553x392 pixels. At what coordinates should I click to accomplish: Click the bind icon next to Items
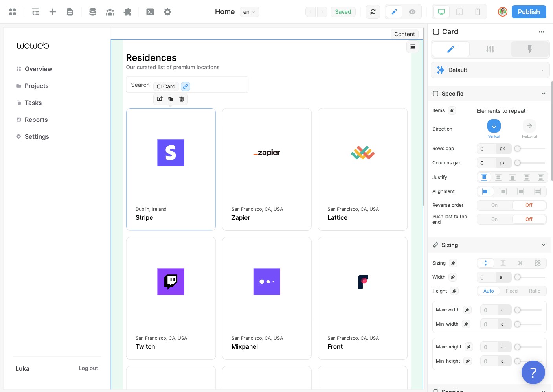tap(452, 110)
